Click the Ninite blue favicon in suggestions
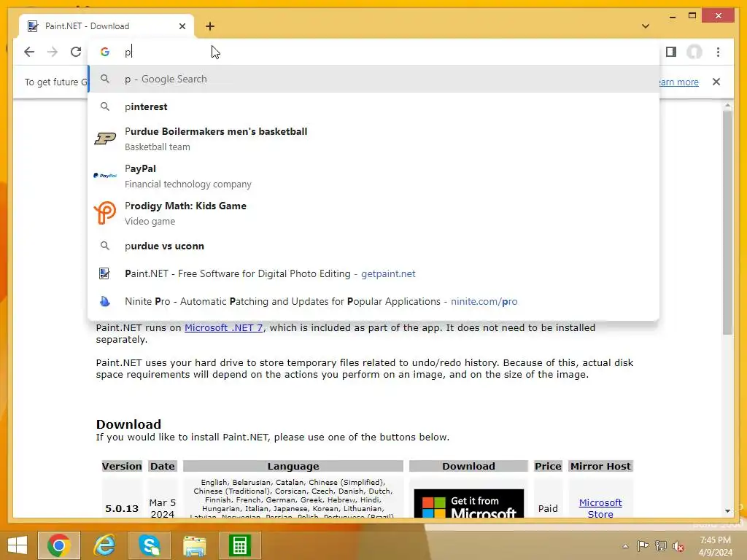Viewport: 747px width, 560px height. 105,301
